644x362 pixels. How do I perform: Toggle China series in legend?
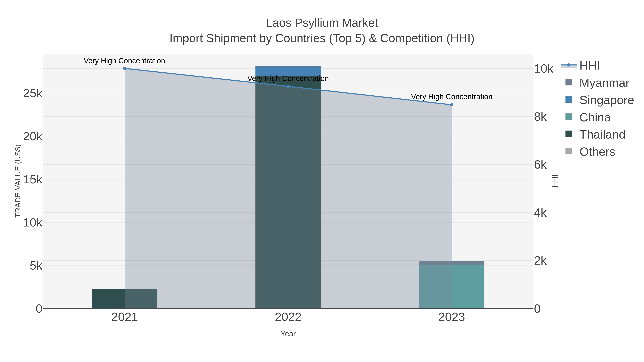pos(588,117)
